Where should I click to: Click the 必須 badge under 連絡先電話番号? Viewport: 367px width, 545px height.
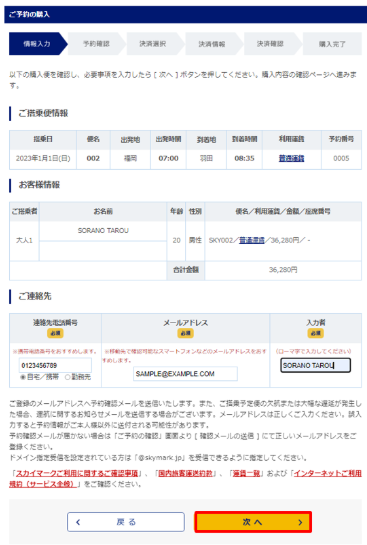[x=55, y=333]
